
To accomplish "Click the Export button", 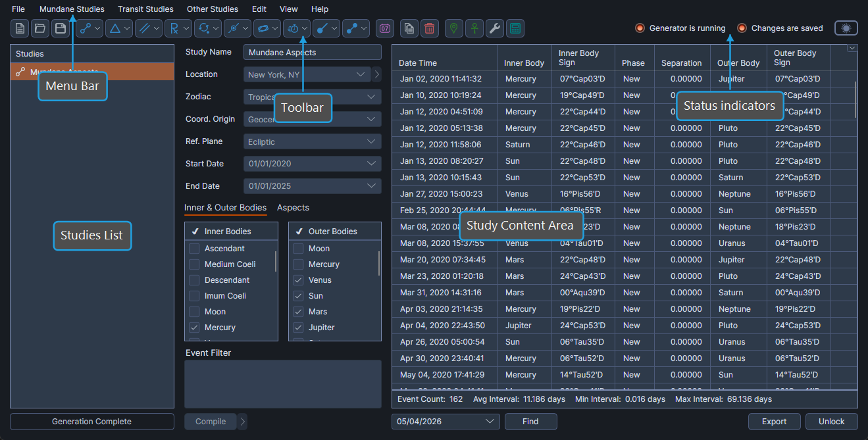I will coord(775,422).
